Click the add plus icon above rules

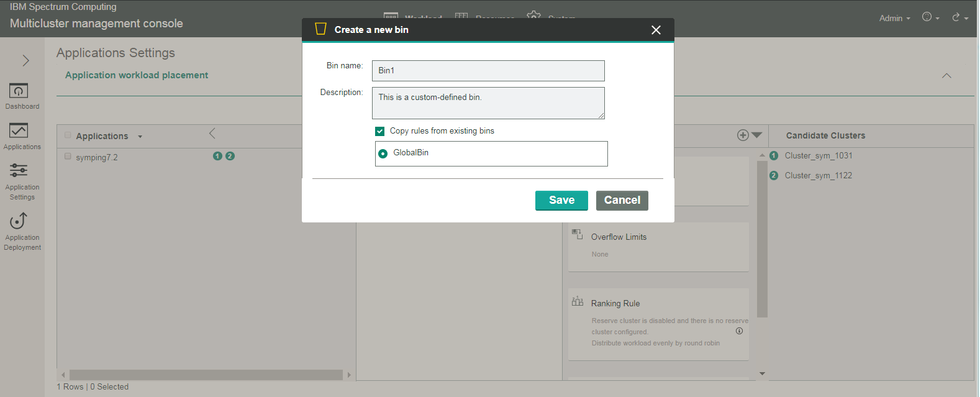click(743, 135)
